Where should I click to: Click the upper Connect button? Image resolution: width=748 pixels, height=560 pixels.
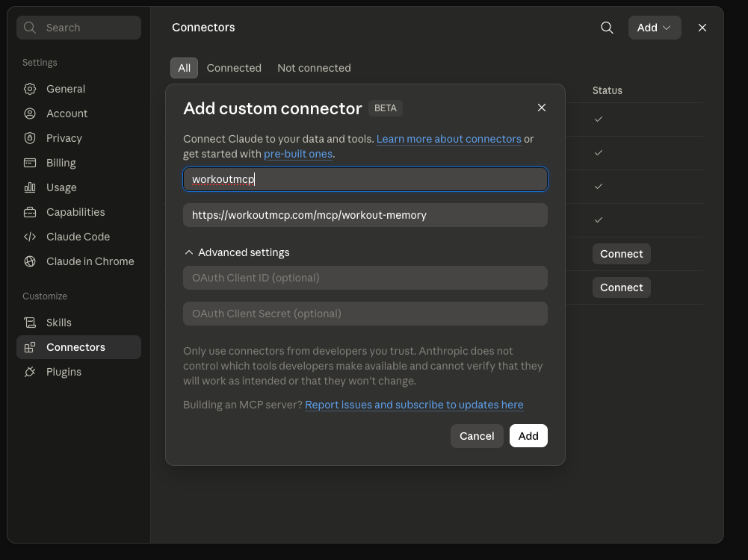[x=621, y=254]
